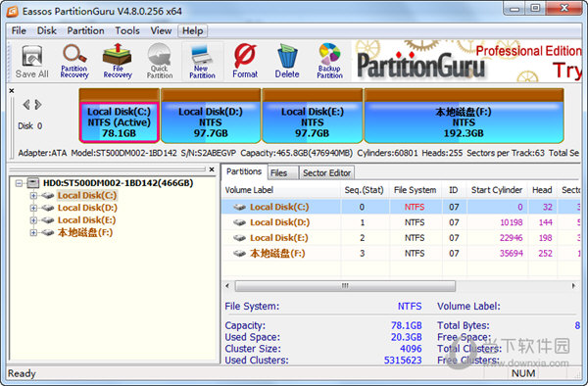Select the Local Disk(D:) 97.7GB partition block
The image size is (588, 386).
pyautogui.click(x=211, y=116)
